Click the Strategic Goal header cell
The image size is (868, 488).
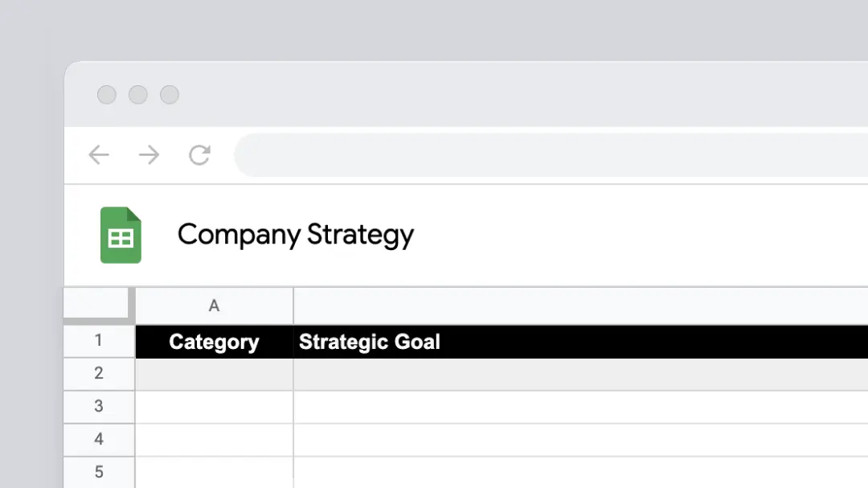pos(581,342)
